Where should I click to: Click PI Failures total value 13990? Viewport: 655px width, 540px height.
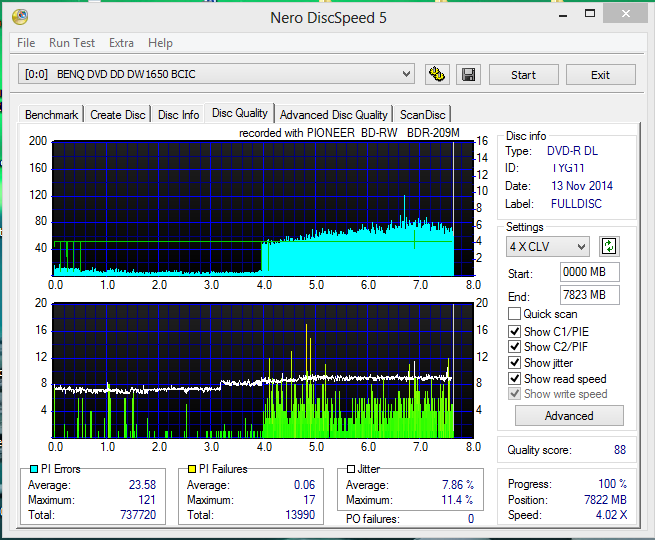point(300,515)
